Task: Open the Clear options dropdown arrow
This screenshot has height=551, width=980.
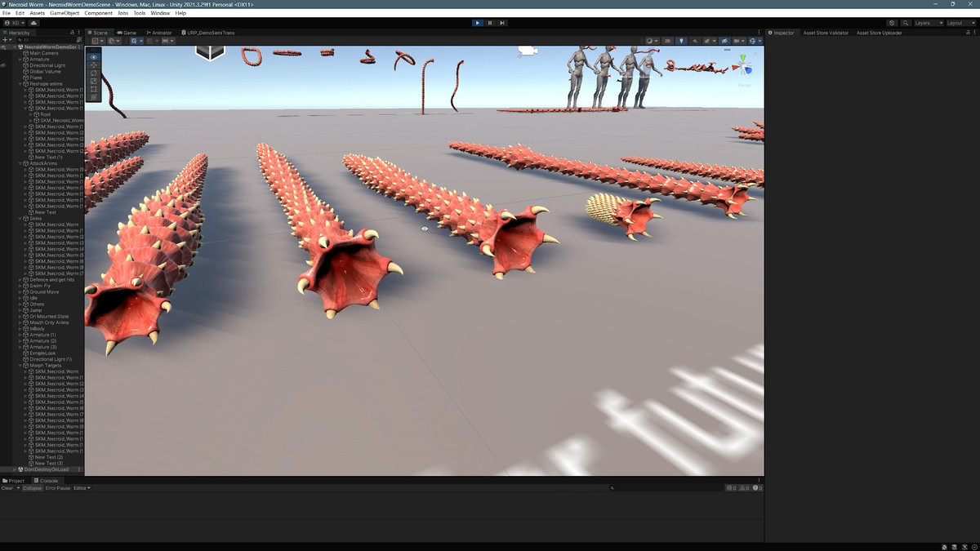Action: (x=18, y=488)
